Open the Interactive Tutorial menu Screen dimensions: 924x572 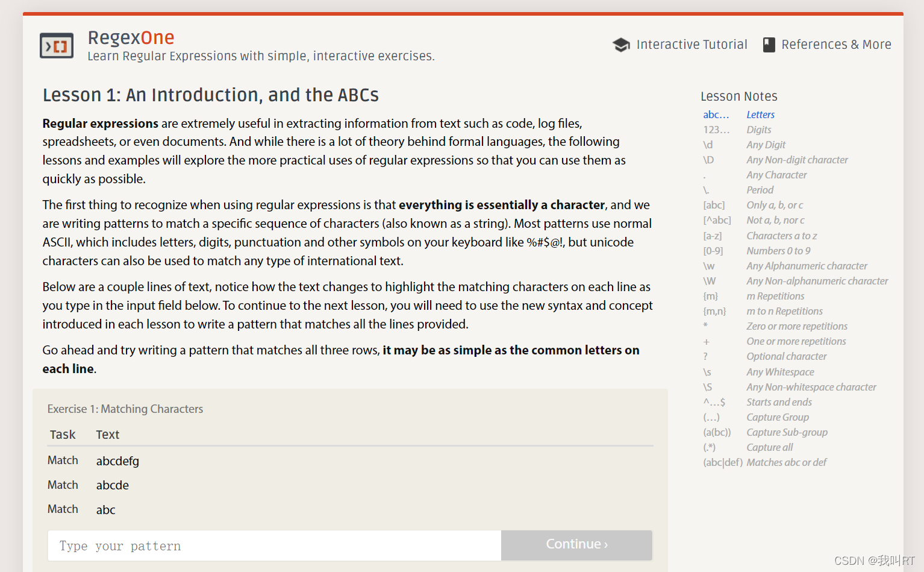click(691, 45)
